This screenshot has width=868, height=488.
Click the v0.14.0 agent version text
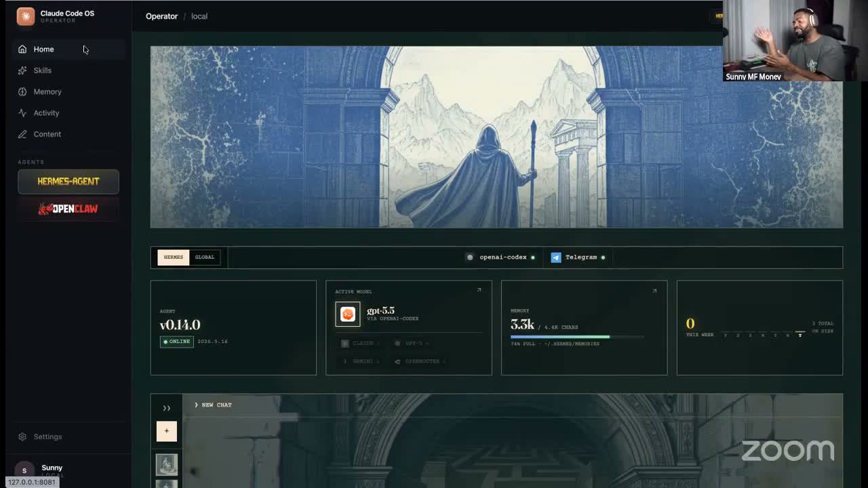click(x=180, y=325)
